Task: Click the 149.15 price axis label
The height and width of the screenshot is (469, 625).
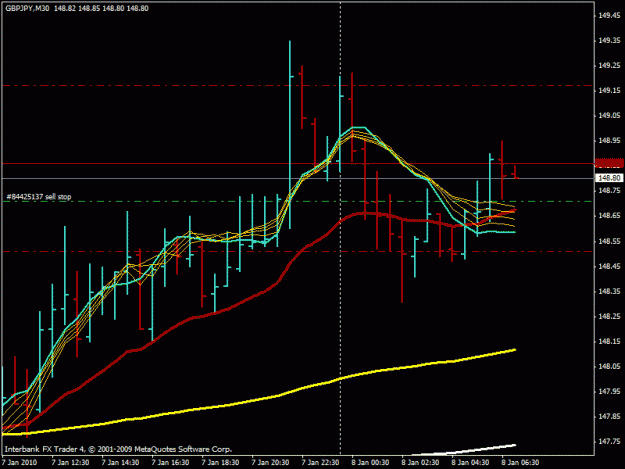Action: (609, 90)
